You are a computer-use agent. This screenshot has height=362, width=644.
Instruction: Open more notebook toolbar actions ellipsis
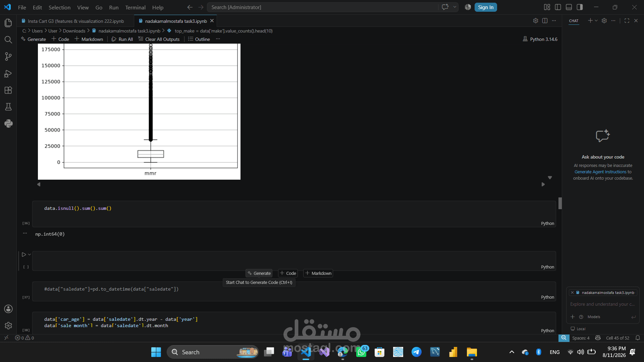(218, 39)
